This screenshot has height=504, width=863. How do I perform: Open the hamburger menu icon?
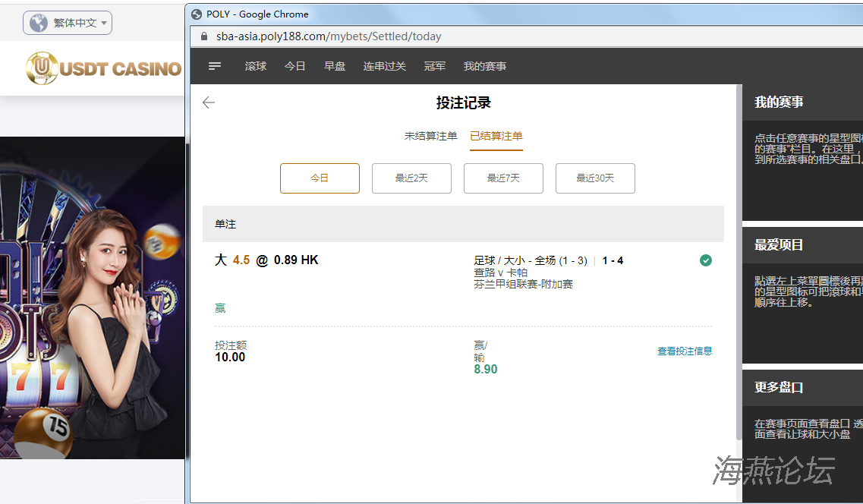[x=215, y=66]
